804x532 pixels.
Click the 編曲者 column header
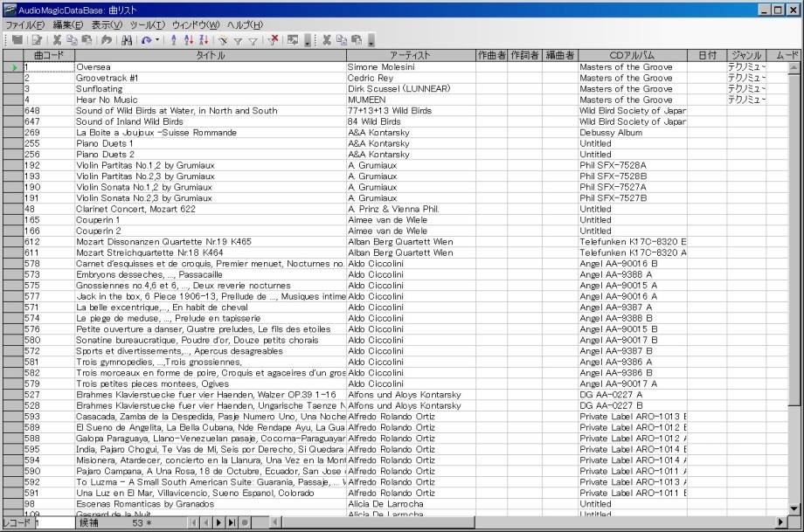(x=560, y=55)
